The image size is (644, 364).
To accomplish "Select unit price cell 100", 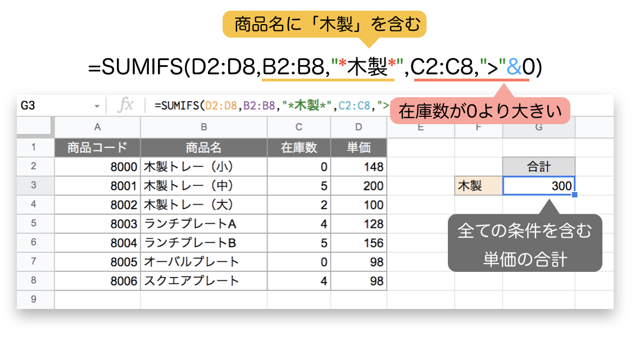I will click(359, 205).
